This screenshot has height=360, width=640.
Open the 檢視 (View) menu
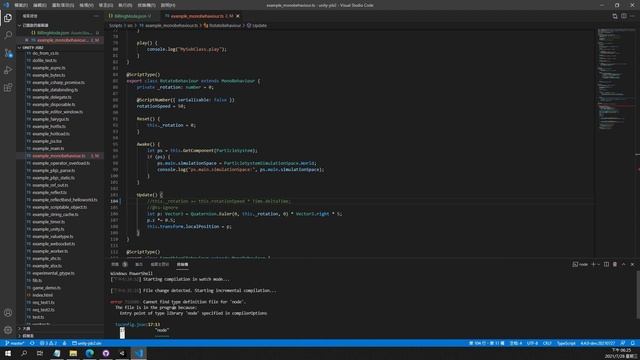(x=86, y=5)
